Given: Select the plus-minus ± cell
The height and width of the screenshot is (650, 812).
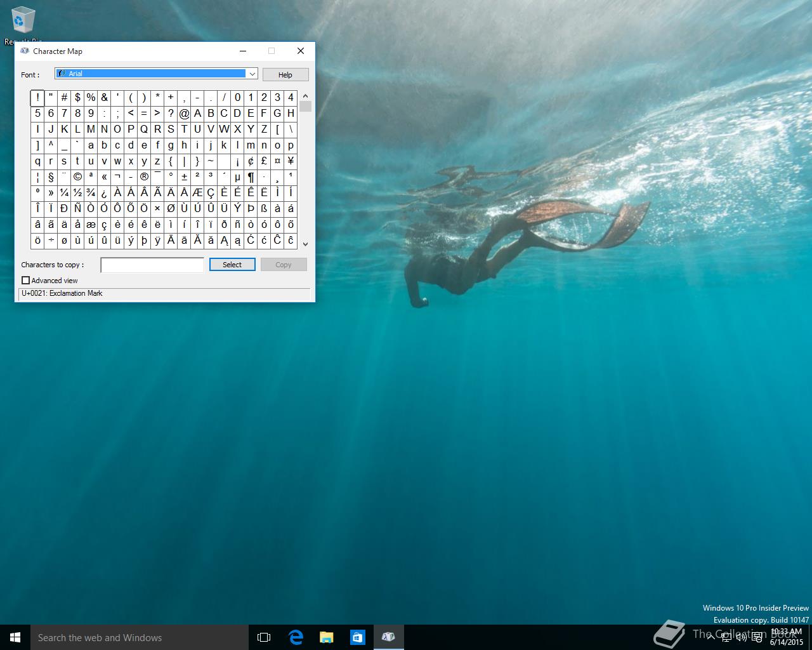Looking at the screenshot, I should 184,176.
